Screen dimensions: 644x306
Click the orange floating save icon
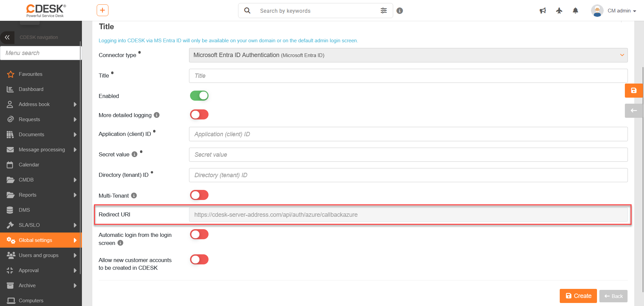(x=634, y=91)
